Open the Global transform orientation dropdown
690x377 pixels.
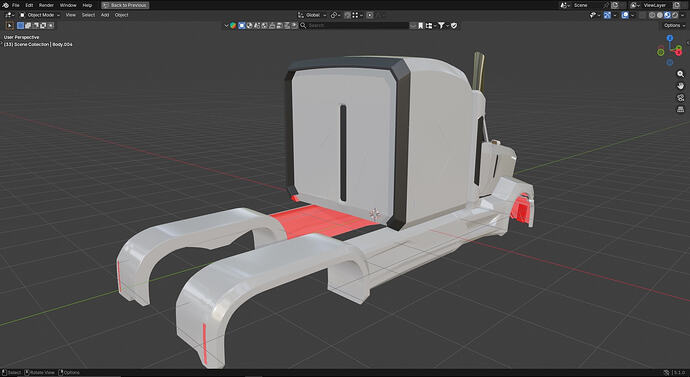coord(312,15)
